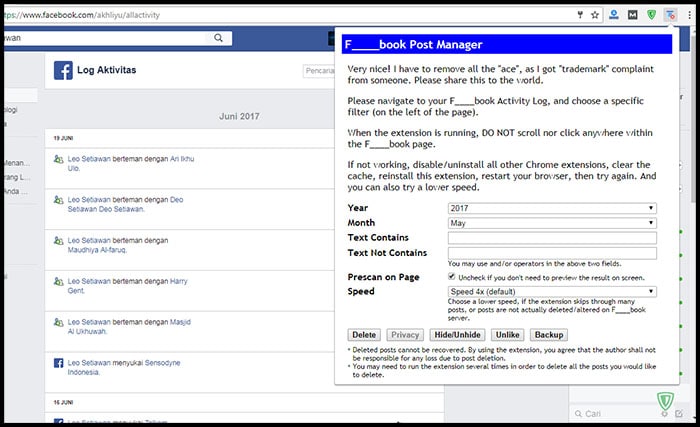Click the Backup button

[x=548, y=334]
